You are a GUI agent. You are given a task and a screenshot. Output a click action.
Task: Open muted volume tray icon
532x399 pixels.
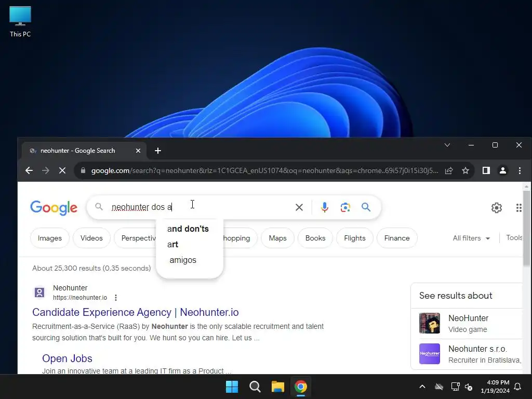click(469, 387)
